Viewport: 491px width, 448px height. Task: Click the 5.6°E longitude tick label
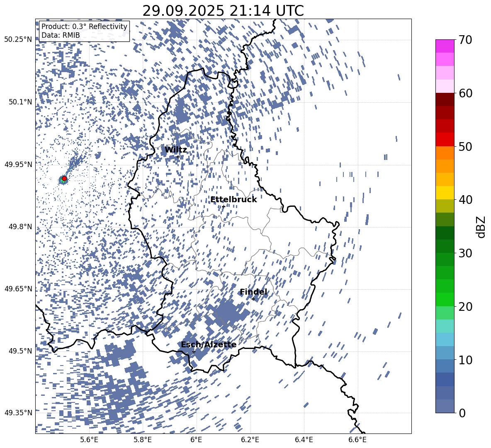click(x=89, y=440)
